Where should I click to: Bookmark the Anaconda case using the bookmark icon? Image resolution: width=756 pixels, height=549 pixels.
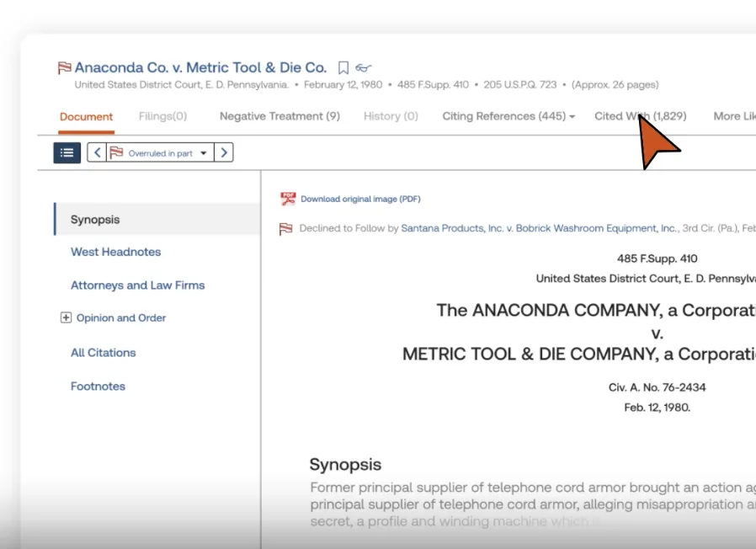[343, 67]
